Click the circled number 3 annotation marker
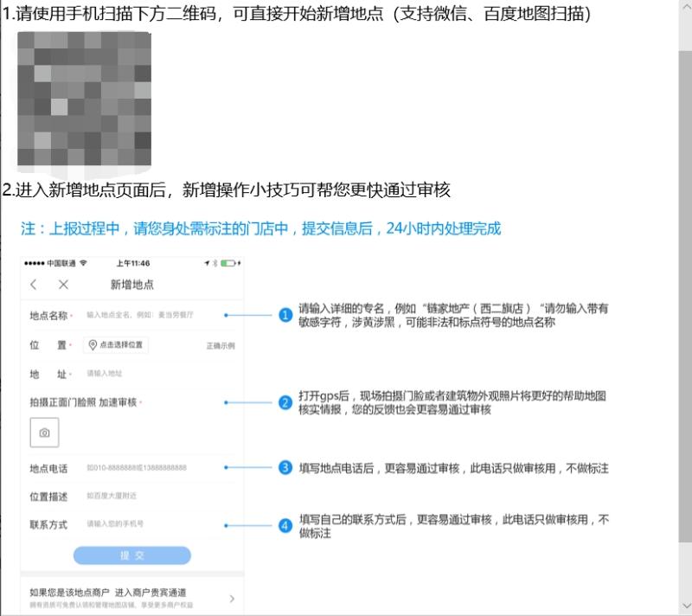 tap(284, 467)
